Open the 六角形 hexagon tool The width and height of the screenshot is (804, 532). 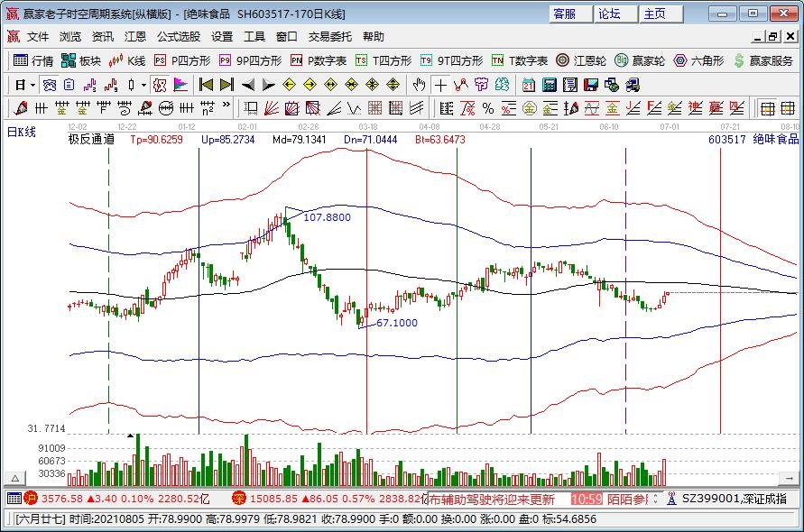point(698,61)
